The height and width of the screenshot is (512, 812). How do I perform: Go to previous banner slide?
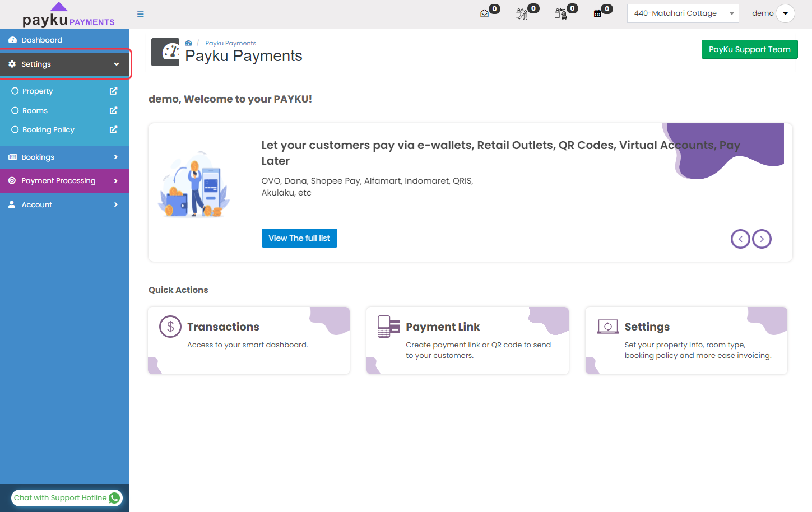point(740,239)
